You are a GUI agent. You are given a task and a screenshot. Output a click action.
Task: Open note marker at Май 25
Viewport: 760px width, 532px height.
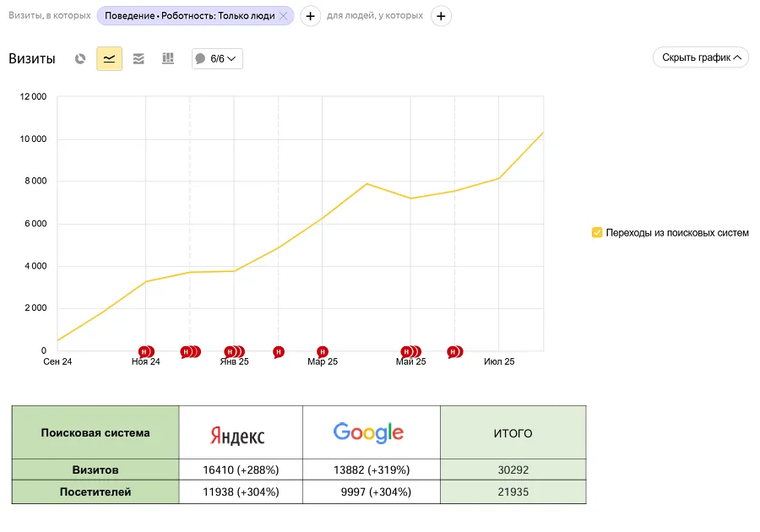410,351
